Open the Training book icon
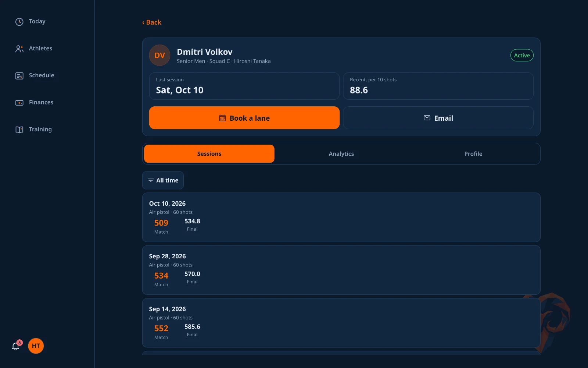This screenshot has height=368, width=588. [19, 130]
